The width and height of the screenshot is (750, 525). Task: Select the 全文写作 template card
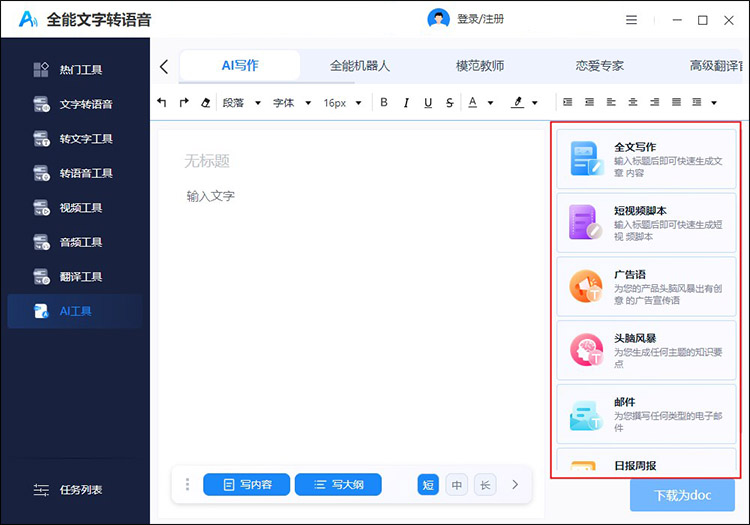click(x=646, y=159)
